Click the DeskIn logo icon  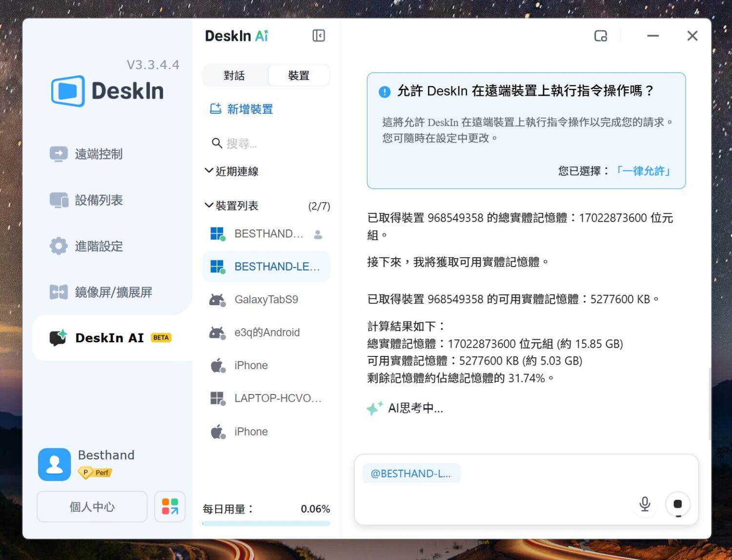(x=68, y=91)
